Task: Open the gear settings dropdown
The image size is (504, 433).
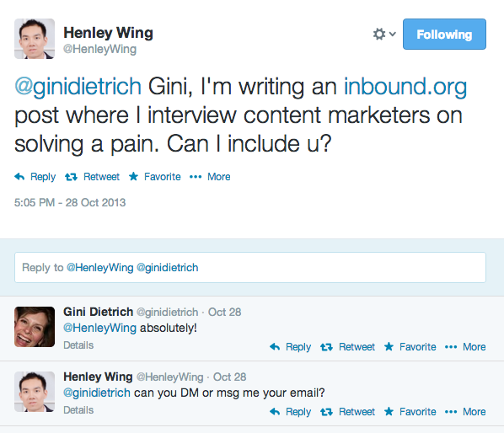Action: coord(384,34)
